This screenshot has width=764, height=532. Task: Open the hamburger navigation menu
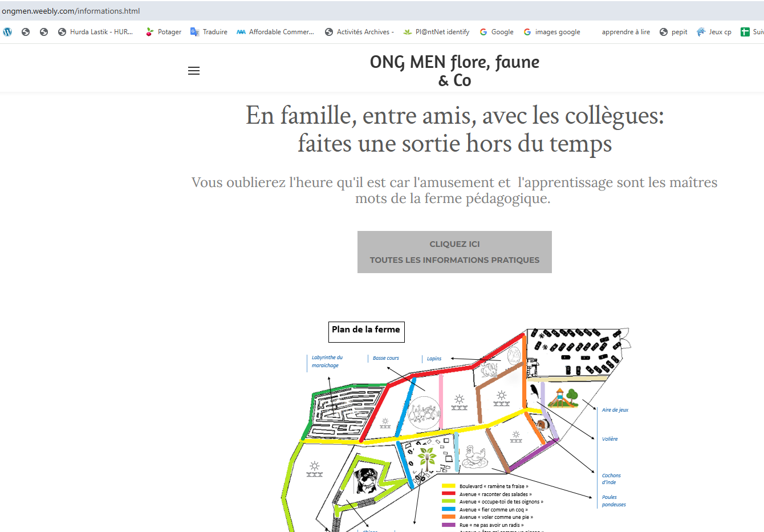pos(194,71)
